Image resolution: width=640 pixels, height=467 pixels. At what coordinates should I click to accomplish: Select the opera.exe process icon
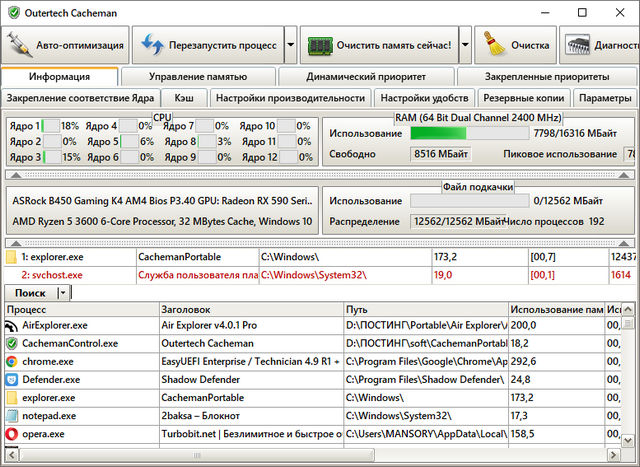12,434
